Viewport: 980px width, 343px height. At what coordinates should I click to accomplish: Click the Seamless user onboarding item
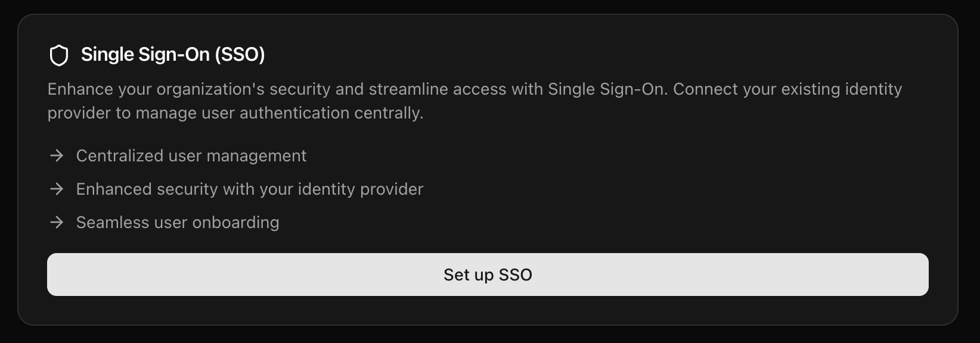(x=178, y=223)
